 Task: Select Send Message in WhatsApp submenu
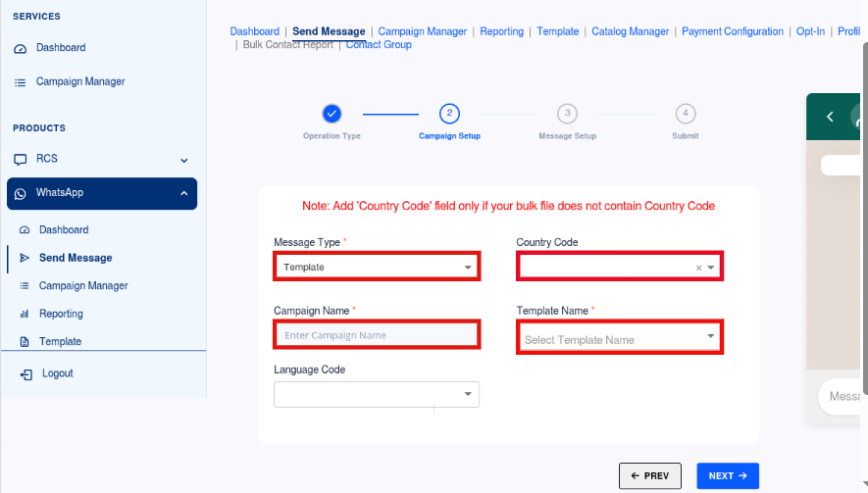pos(76,258)
